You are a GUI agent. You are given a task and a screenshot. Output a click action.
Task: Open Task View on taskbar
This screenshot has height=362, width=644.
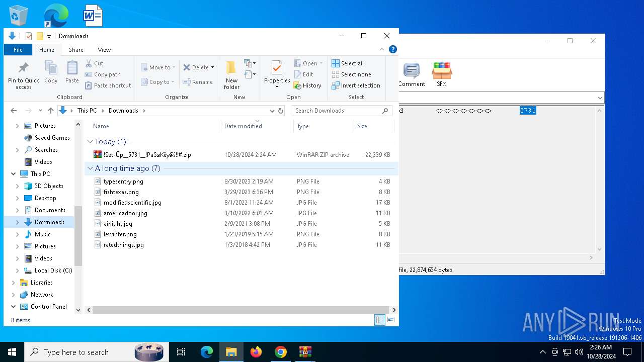[181, 352]
